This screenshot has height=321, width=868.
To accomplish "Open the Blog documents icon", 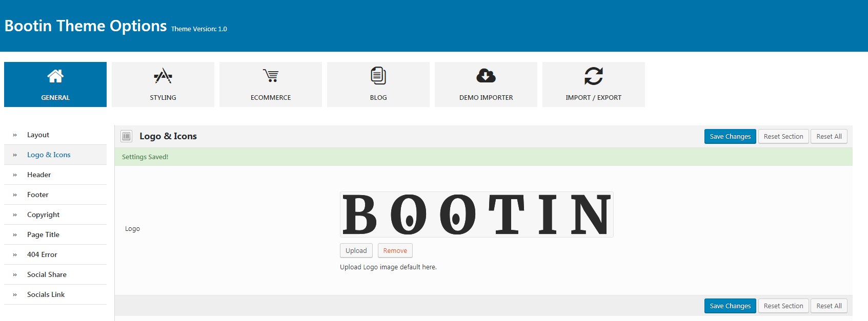I will (x=378, y=76).
